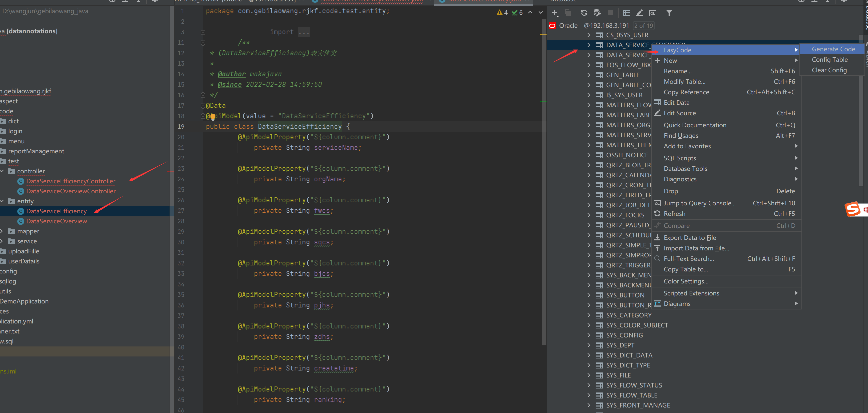Expand the SYS_CONFIG table node
This screenshot has width=868, height=413.
588,335
